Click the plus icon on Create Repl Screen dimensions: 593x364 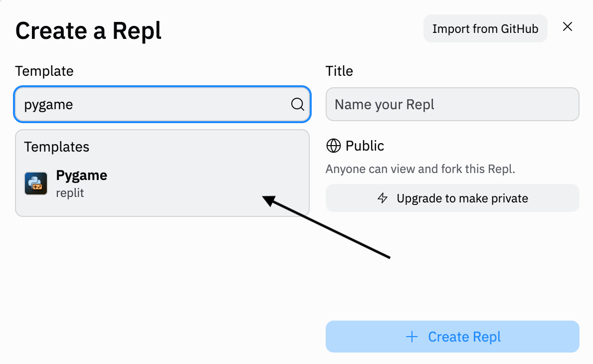412,337
